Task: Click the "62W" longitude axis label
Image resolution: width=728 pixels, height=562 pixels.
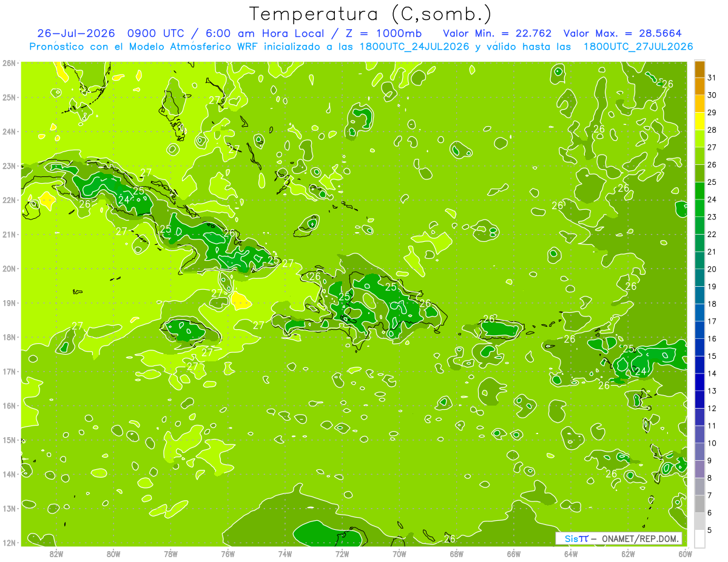Action: click(628, 554)
